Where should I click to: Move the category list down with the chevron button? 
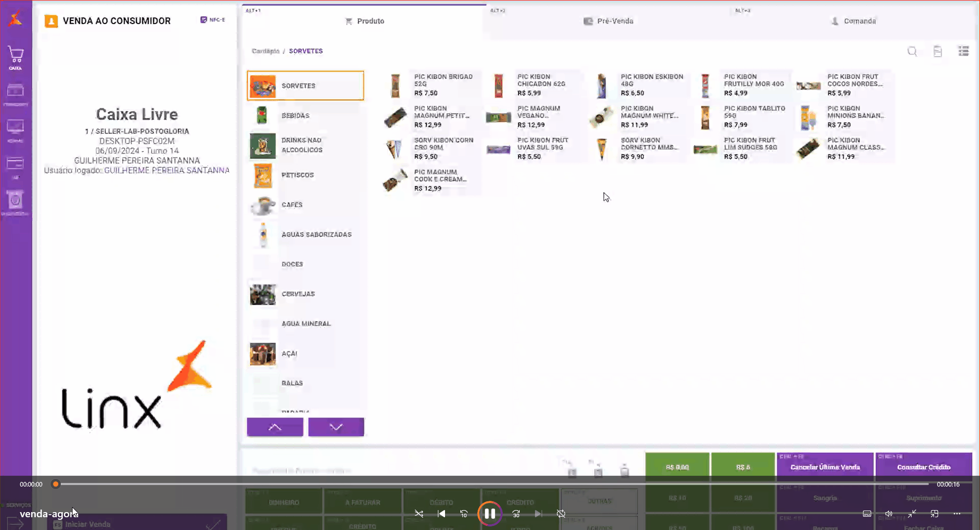tap(336, 427)
